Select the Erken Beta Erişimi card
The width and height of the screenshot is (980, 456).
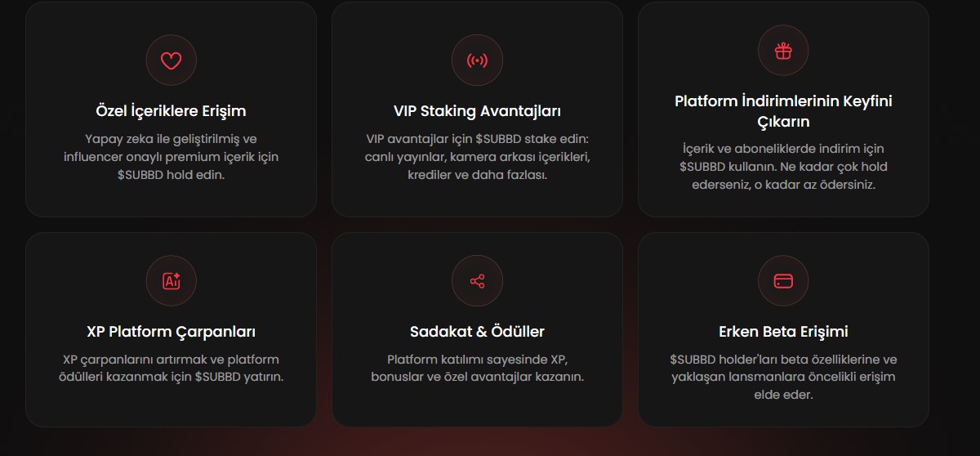point(783,329)
